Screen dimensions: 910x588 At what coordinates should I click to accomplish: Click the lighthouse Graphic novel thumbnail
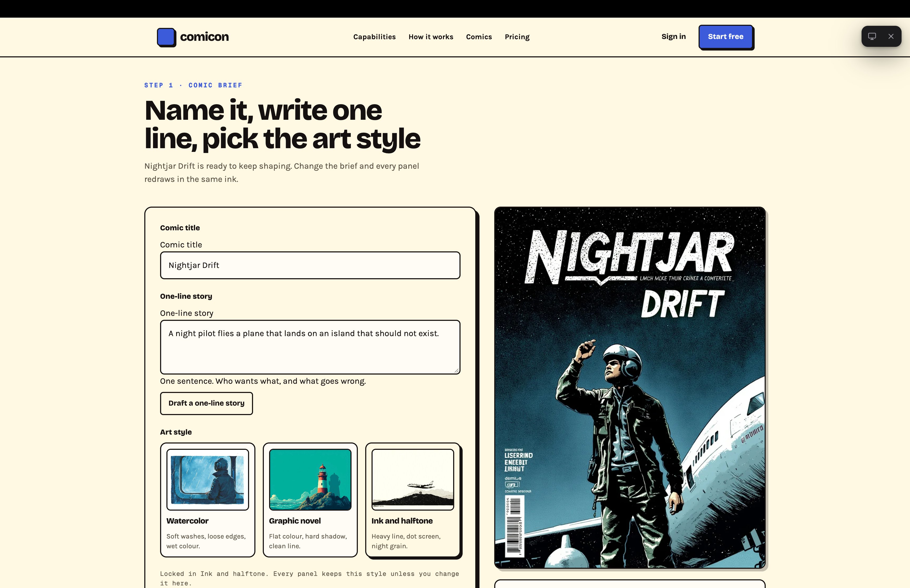pyautogui.click(x=310, y=480)
